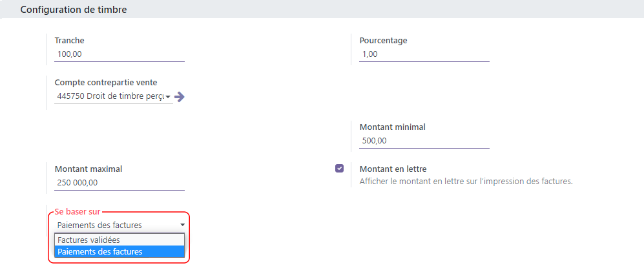
Task: Choose the Factures validées option
Action: coord(119,240)
